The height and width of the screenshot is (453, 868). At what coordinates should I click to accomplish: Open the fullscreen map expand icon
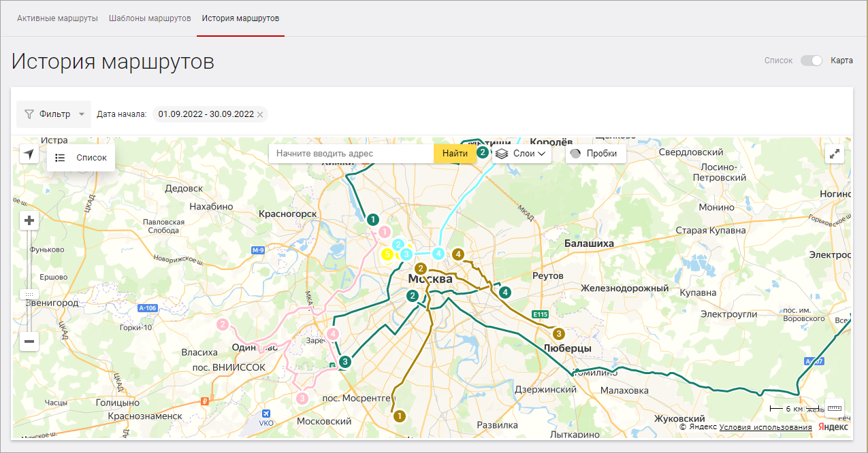[835, 154]
